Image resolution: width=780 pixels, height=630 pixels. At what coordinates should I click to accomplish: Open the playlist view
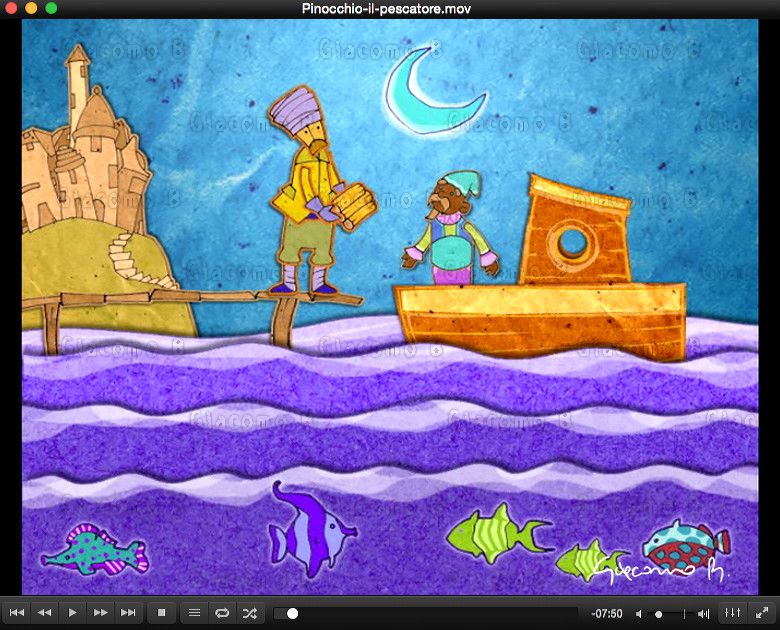(x=195, y=613)
